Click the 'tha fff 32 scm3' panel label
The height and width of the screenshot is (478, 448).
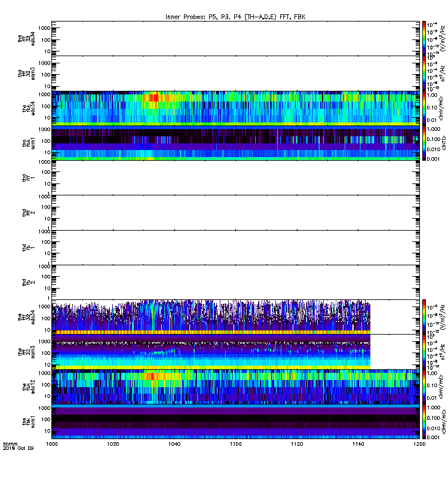pyautogui.click(x=26, y=73)
